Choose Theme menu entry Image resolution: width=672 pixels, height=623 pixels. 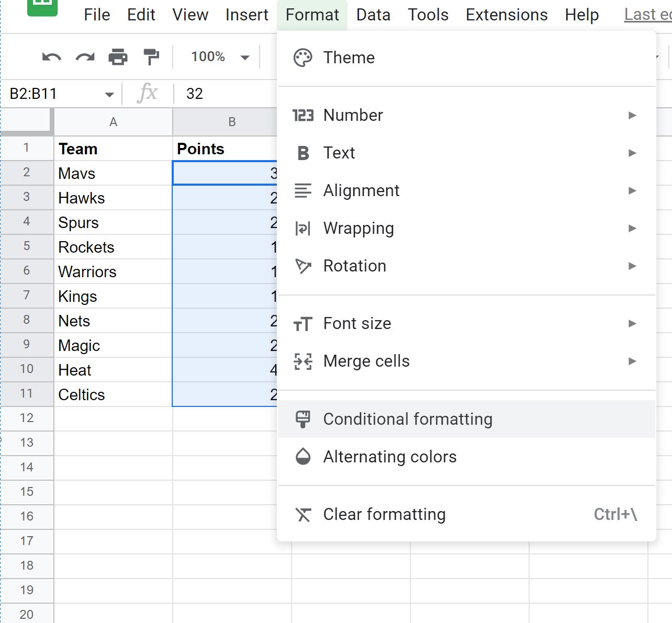coord(467,58)
